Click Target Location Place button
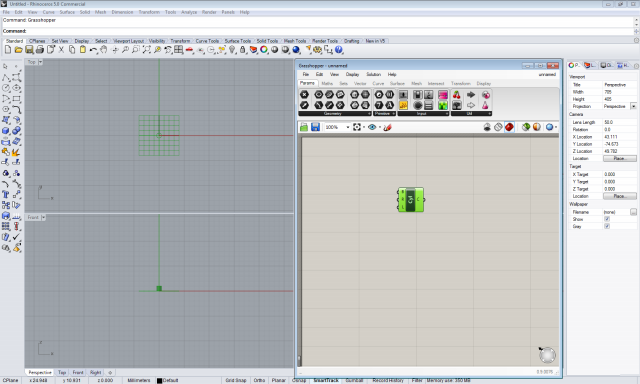This screenshot has height=384, width=640. click(x=620, y=196)
